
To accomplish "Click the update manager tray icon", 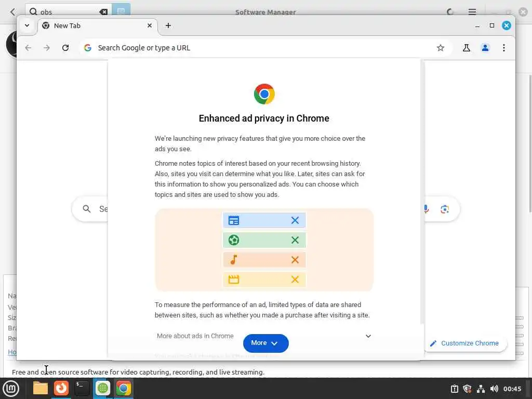I will pos(454,389).
